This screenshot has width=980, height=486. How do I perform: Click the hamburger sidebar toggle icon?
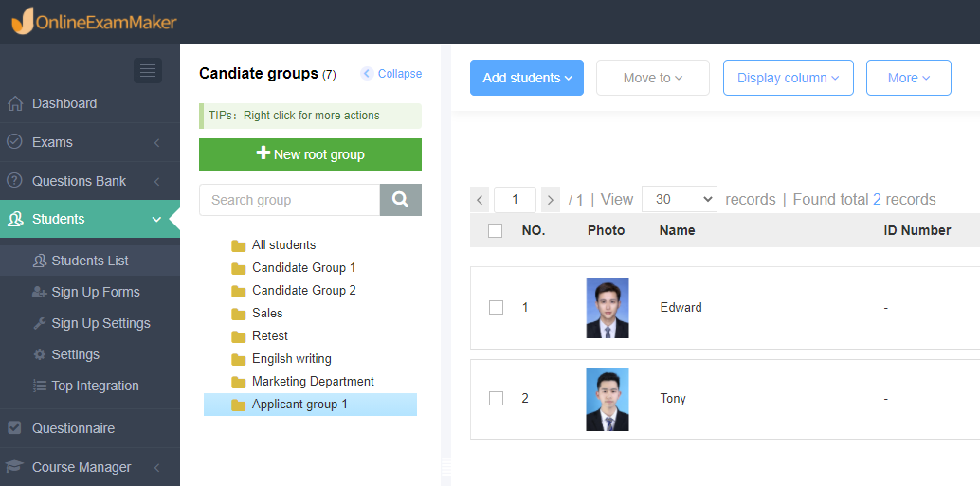click(148, 71)
